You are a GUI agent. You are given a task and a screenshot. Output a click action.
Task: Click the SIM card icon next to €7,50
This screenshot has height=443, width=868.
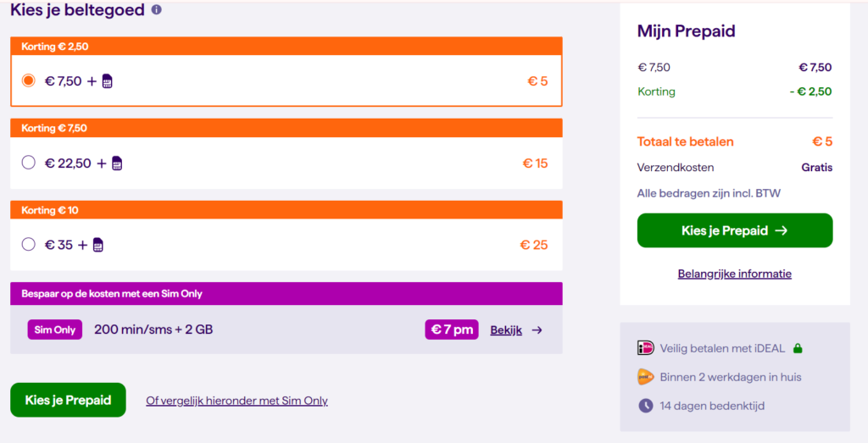(107, 81)
